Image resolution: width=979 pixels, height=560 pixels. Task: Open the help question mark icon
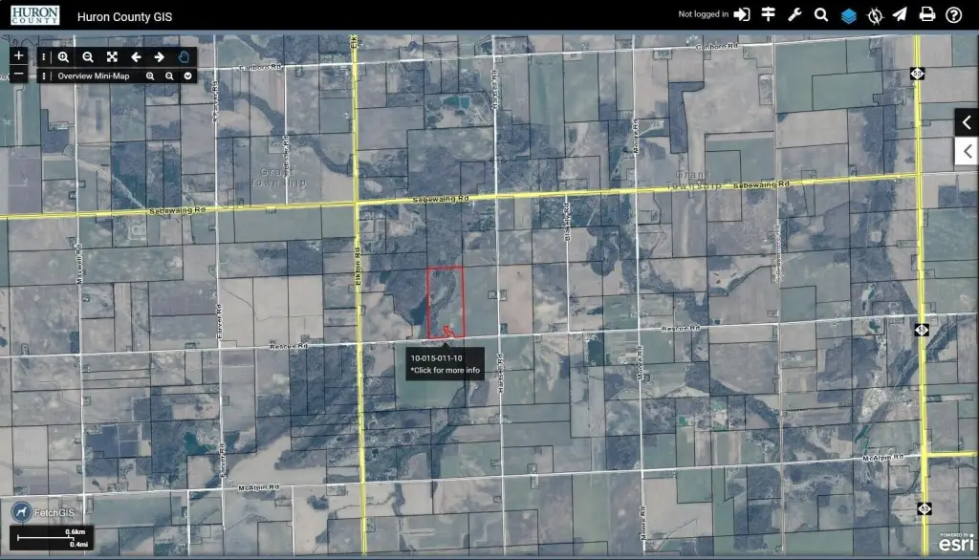point(953,15)
